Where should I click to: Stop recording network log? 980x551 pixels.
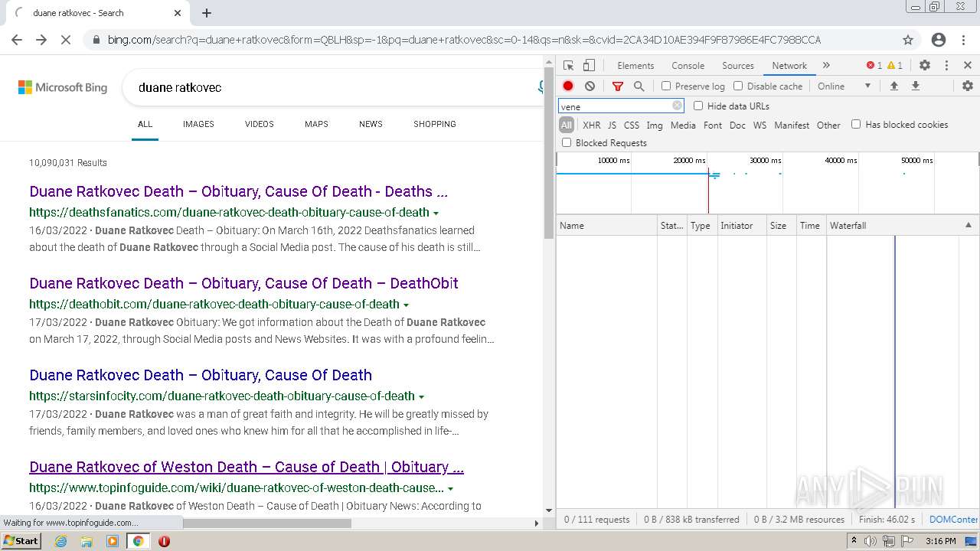(568, 86)
